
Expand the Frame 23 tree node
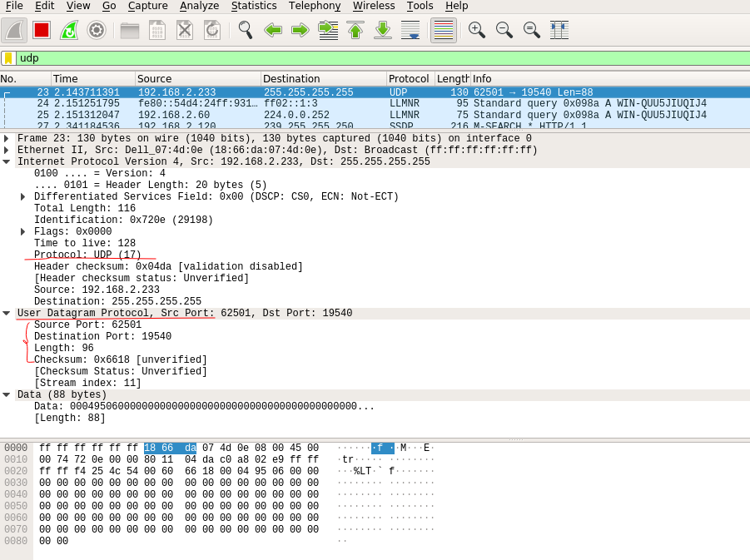[x=7, y=139]
